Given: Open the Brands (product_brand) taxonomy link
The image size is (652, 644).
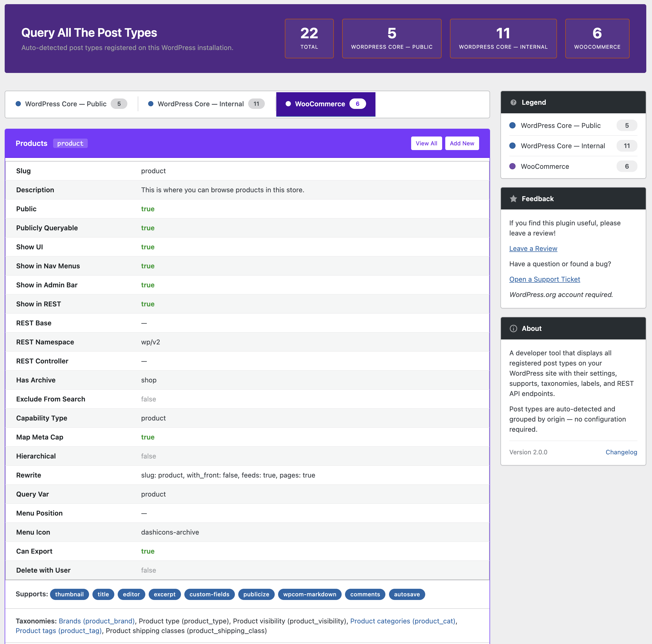Looking at the screenshot, I should [x=97, y=621].
